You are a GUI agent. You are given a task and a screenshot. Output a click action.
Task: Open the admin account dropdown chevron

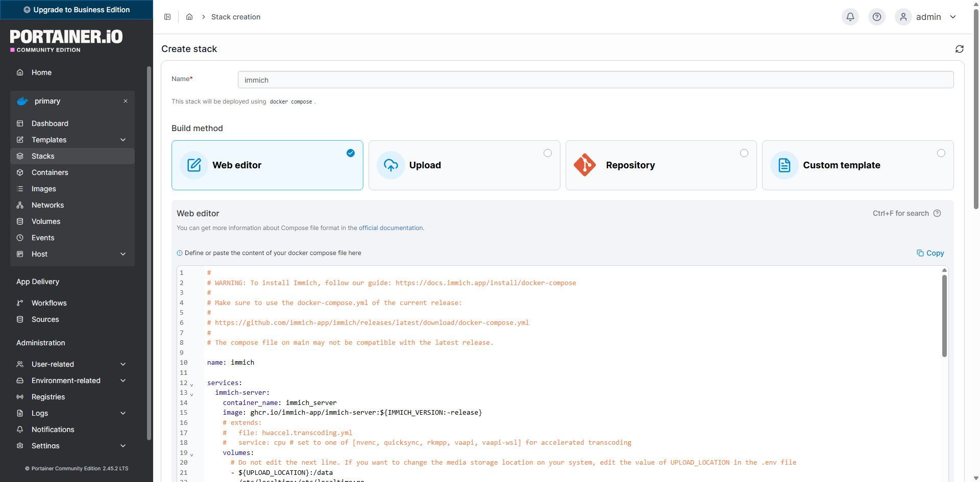click(953, 17)
